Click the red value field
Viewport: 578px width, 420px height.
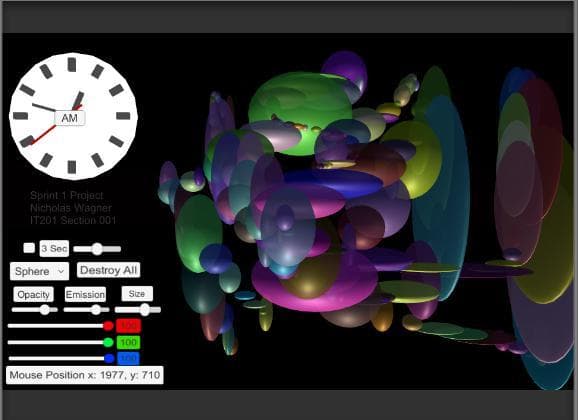tap(128, 326)
